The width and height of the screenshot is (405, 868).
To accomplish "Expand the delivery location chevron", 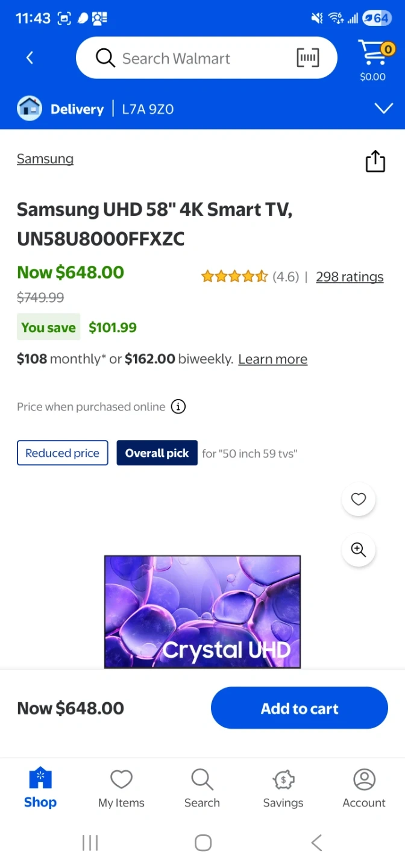I will point(383,108).
